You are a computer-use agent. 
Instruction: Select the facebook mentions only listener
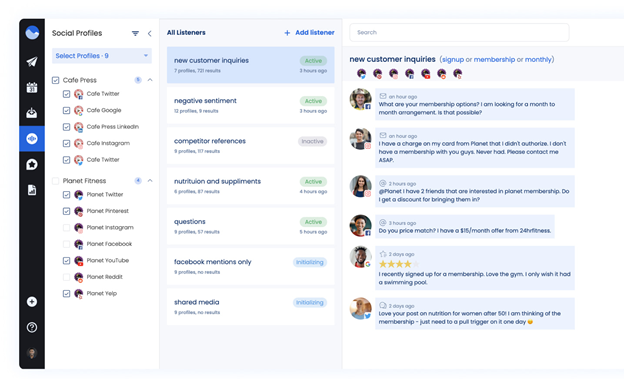[251, 266]
